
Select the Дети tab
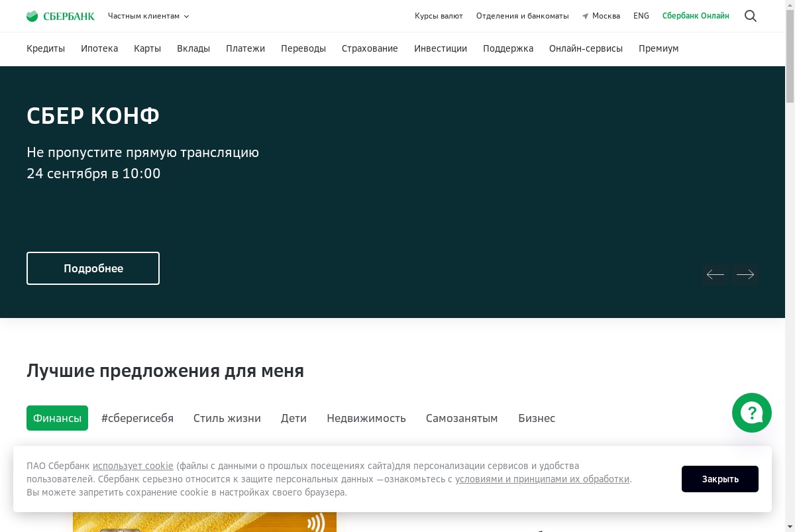pyautogui.click(x=293, y=418)
